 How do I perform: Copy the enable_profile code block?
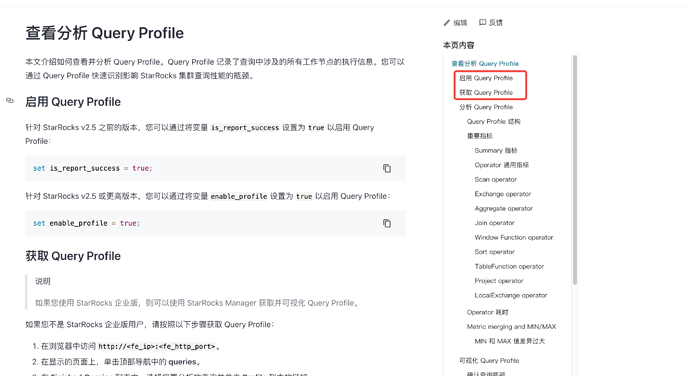[387, 224]
